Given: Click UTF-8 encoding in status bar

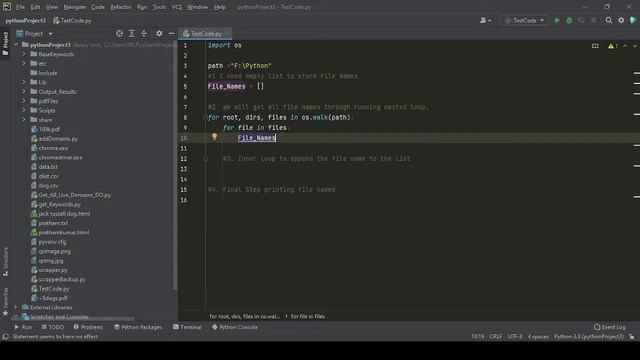Looking at the screenshot, I should (515, 337).
